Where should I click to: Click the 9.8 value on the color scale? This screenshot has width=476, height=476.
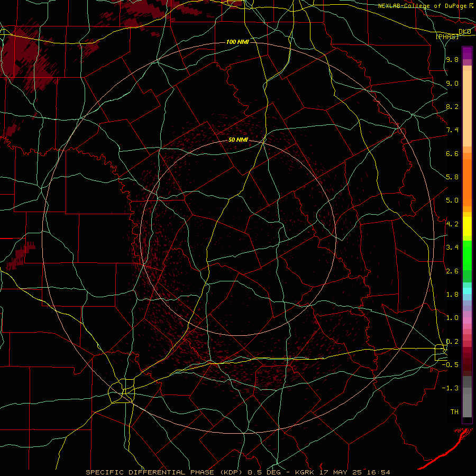pos(452,59)
